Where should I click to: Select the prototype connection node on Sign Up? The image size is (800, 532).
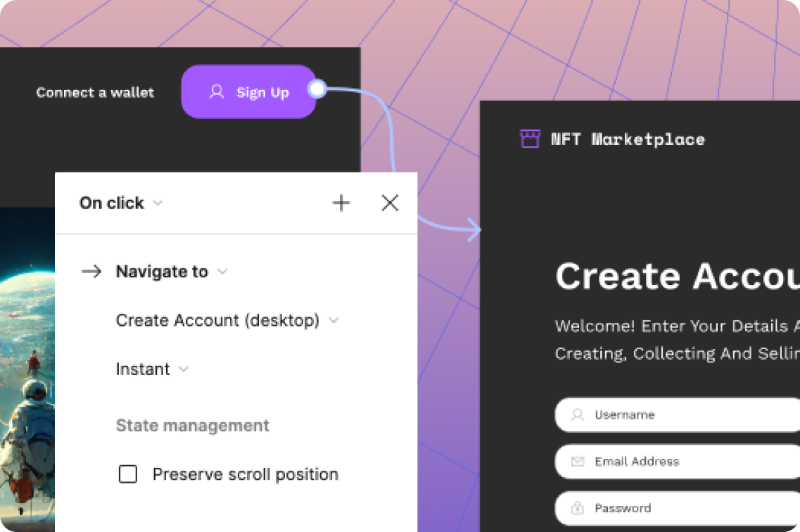click(x=317, y=89)
